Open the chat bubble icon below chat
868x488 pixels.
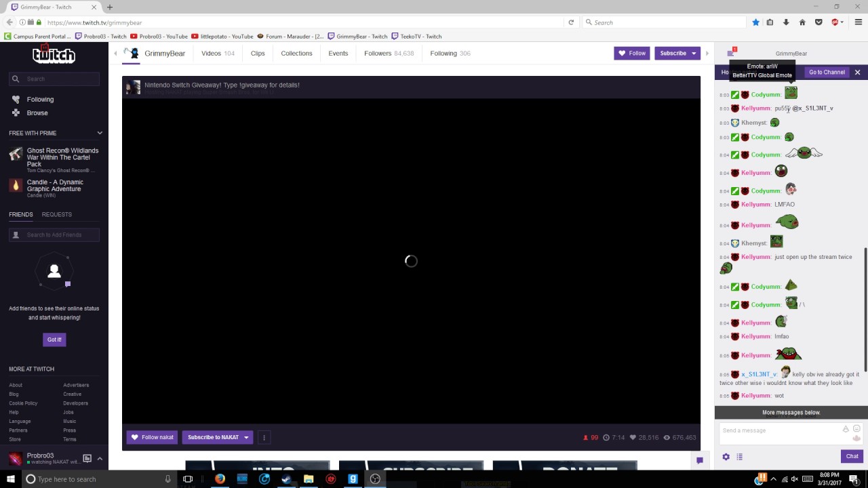(x=699, y=460)
